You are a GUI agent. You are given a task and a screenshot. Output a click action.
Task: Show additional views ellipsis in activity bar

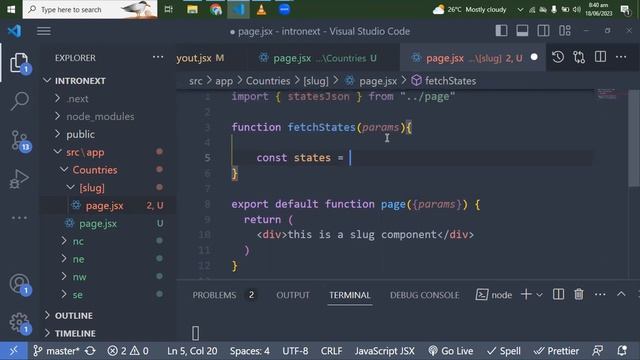pyautogui.click(x=19, y=218)
